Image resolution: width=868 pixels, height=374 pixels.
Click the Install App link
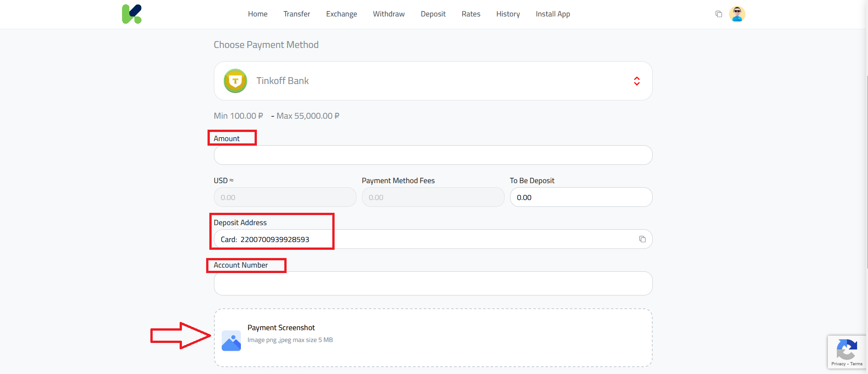pos(553,14)
